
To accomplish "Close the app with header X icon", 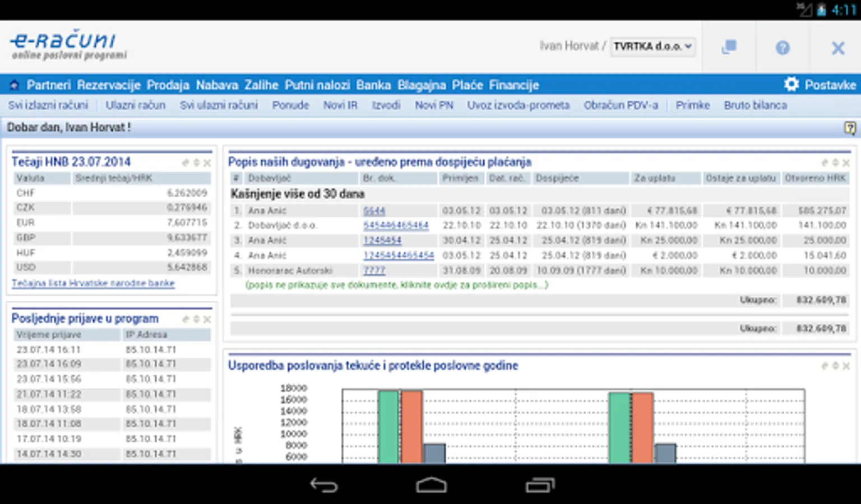I will (x=838, y=48).
